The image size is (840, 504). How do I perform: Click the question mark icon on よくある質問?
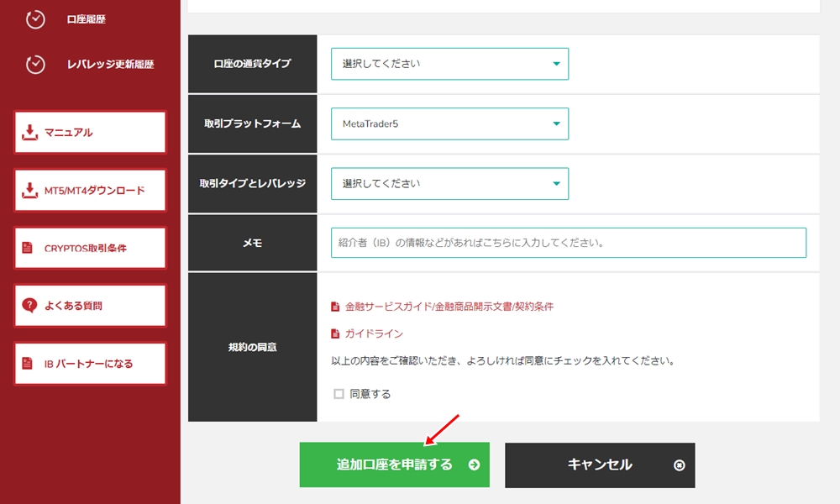(28, 305)
